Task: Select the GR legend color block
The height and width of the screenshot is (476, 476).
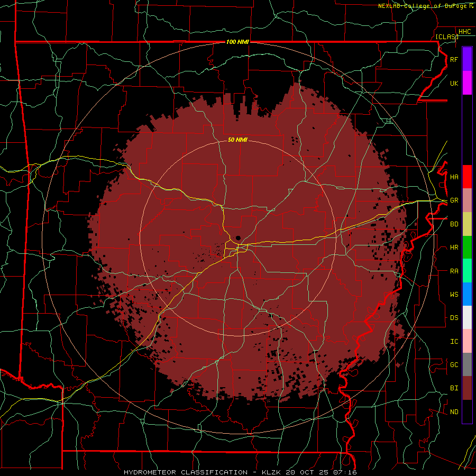Action: [x=467, y=200]
